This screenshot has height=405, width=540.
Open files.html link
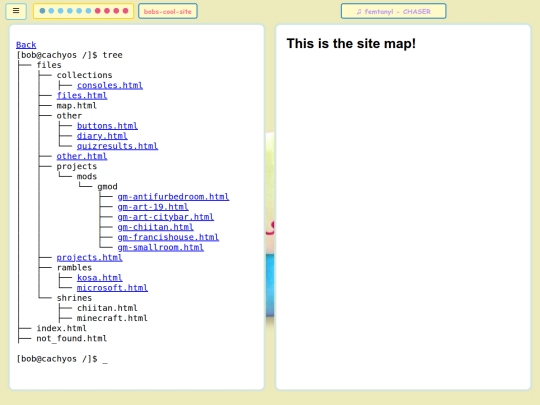82,95
